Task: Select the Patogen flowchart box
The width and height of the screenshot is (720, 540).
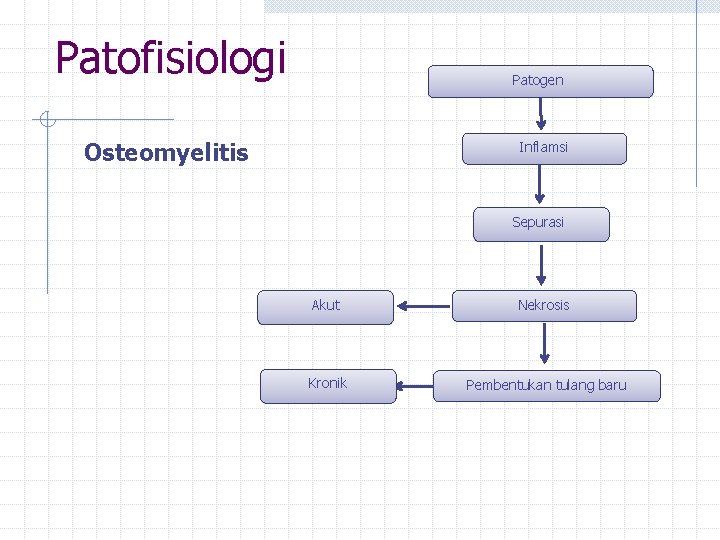Action: pos(540,81)
